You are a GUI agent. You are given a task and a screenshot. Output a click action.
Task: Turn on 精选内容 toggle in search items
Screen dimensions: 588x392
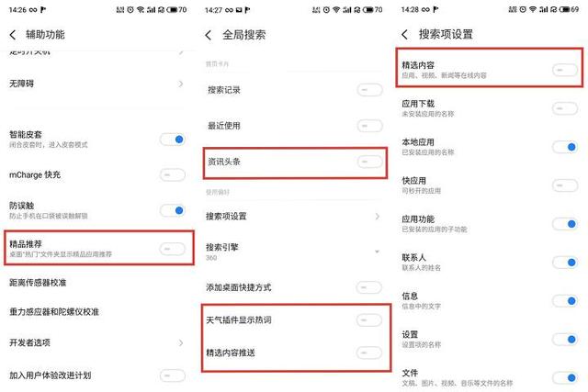point(565,70)
